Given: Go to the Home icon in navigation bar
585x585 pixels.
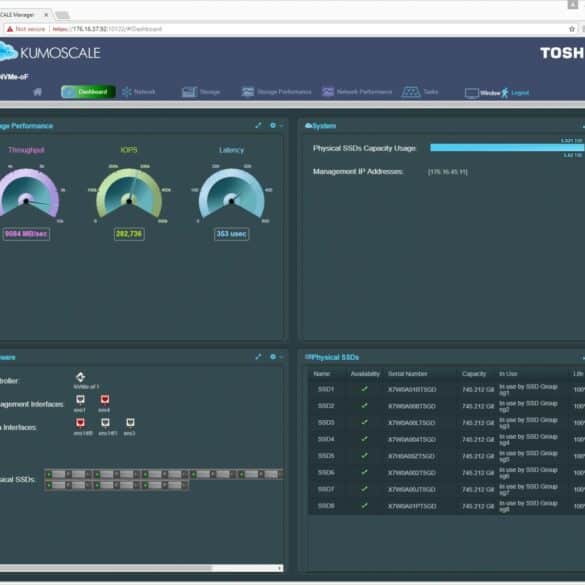Looking at the screenshot, I should pos(37,92).
